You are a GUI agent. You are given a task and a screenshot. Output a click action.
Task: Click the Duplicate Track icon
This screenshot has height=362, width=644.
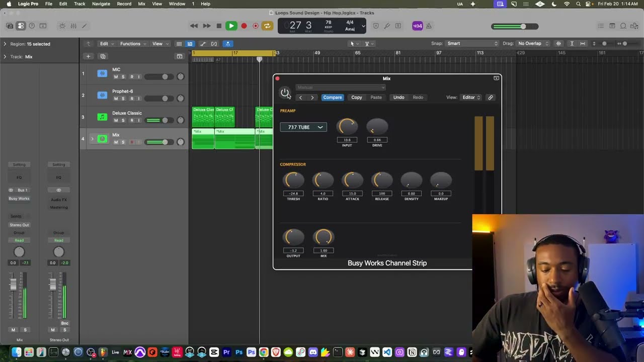coord(103,56)
